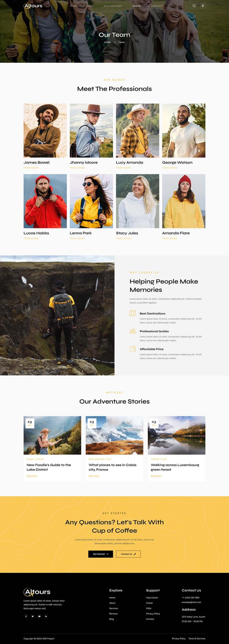Open the grid menu icon in header
This screenshot has width=229, height=644.
click(x=203, y=6)
